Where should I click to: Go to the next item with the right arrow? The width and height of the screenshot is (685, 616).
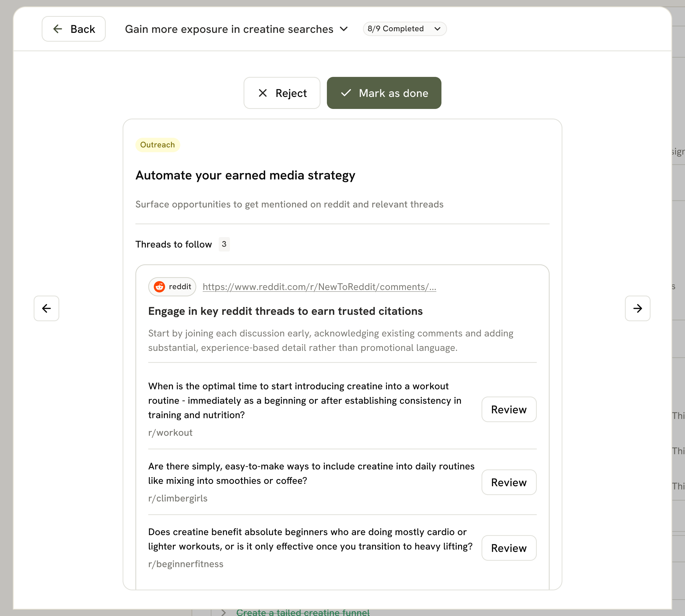pyautogui.click(x=637, y=308)
